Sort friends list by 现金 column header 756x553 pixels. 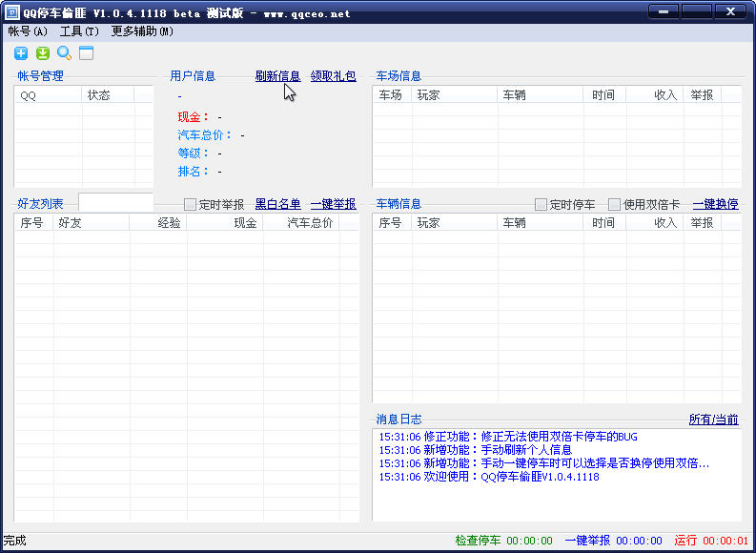click(245, 222)
